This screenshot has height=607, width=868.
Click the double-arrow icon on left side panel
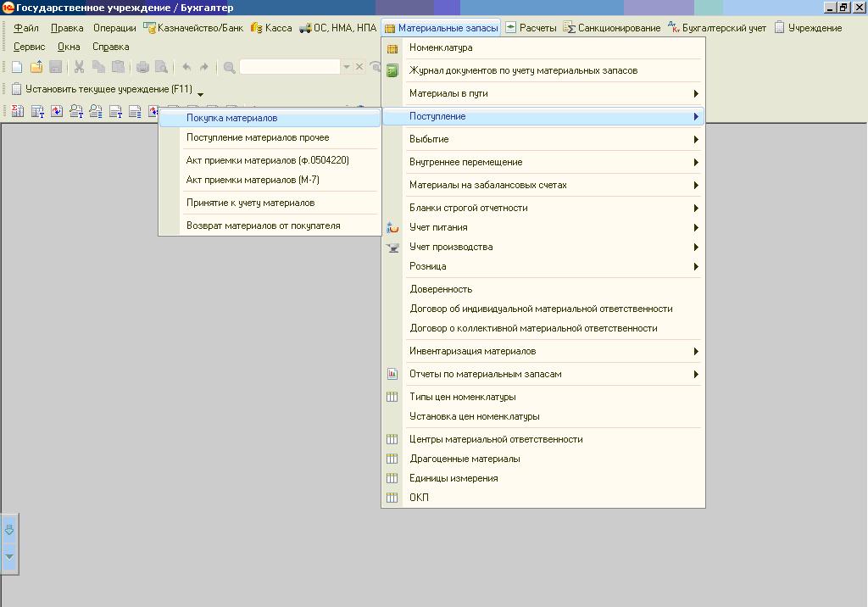point(9,531)
